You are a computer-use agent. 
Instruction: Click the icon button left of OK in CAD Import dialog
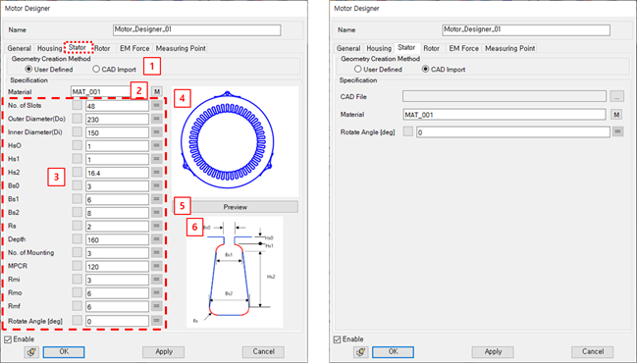pyautogui.click(x=361, y=352)
